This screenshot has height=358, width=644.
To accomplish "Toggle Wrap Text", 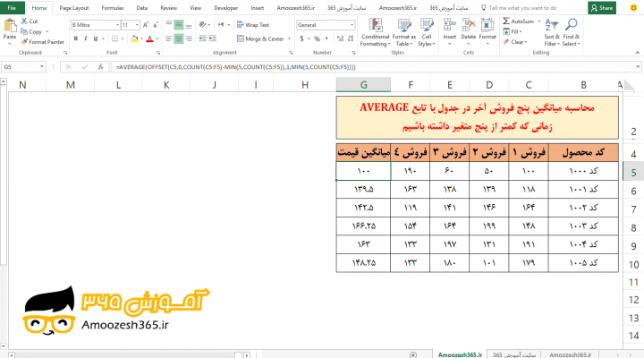I will tap(253, 25).
